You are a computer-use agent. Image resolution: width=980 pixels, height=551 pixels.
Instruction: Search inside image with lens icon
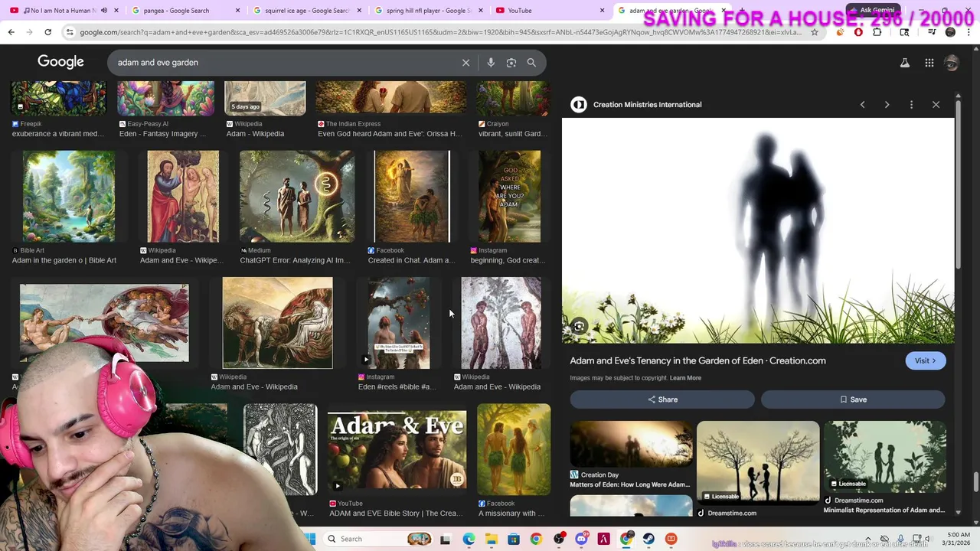579,327
